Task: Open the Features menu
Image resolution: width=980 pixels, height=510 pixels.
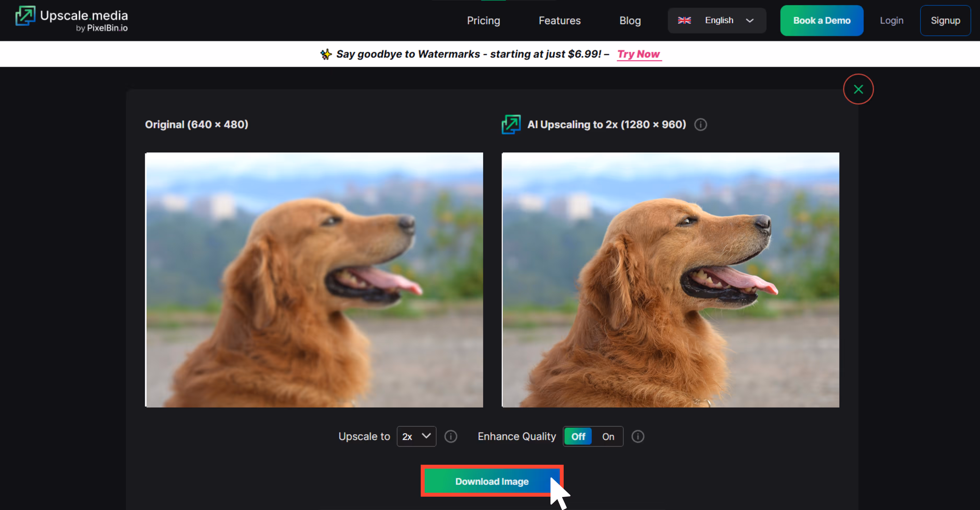Action: 559,21
